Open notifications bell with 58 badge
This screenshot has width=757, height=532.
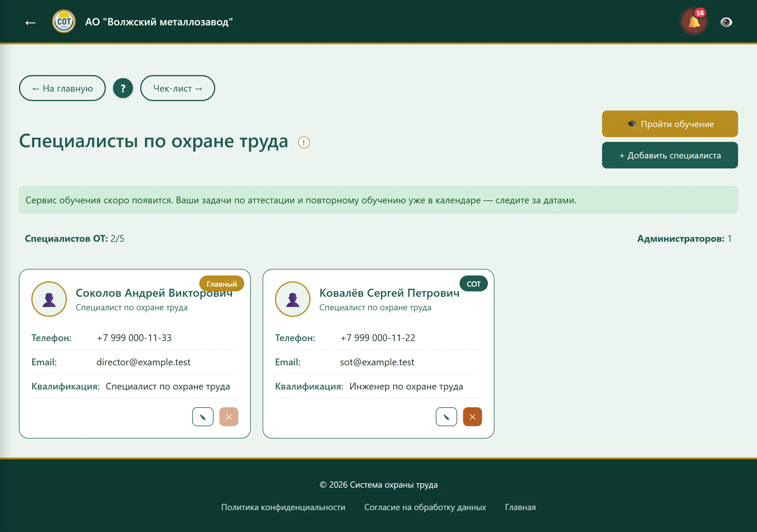pyautogui.click(x=694, y=22)
